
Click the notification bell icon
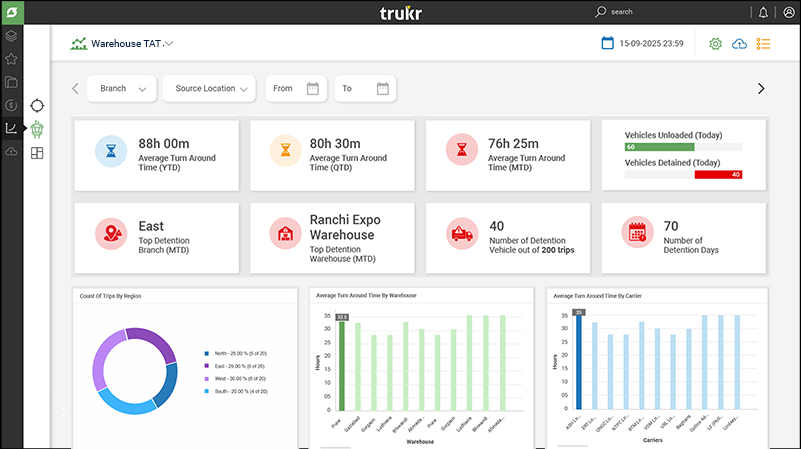(x=764, y=12)
